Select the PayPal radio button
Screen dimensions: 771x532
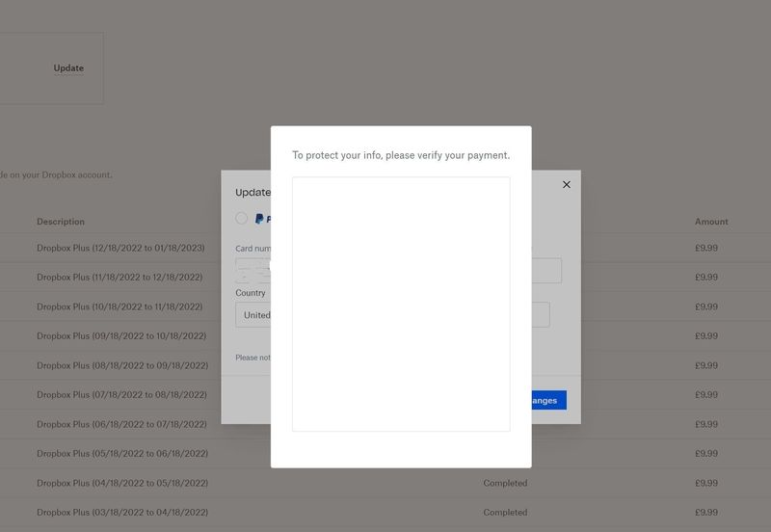pyautogui.click(x=241, y=219)
